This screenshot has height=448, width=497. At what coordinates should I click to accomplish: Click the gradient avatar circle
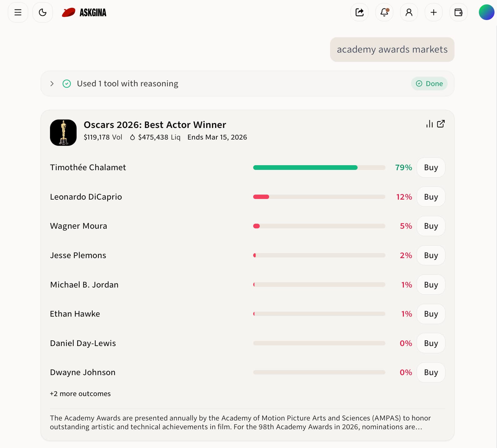tap(486, 13)
